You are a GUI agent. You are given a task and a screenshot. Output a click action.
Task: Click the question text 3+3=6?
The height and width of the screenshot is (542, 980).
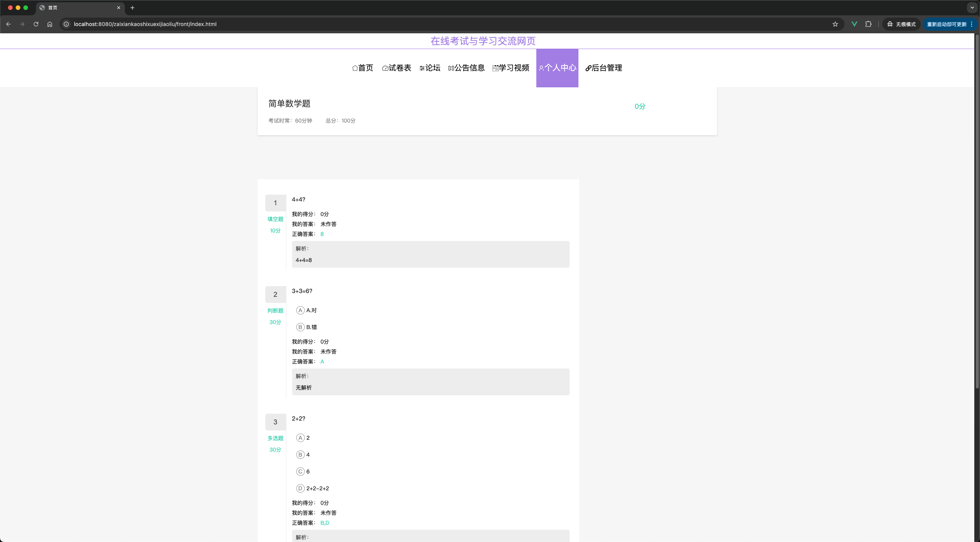pos(302,291)
